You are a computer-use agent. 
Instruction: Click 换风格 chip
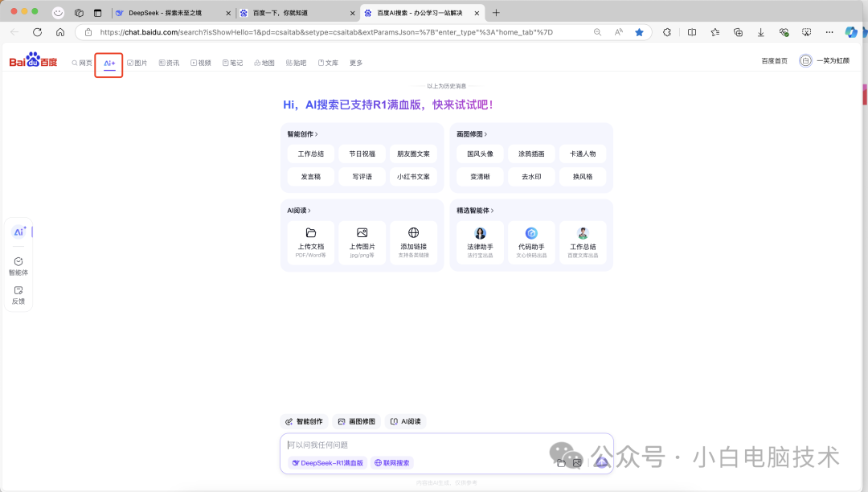583,177
